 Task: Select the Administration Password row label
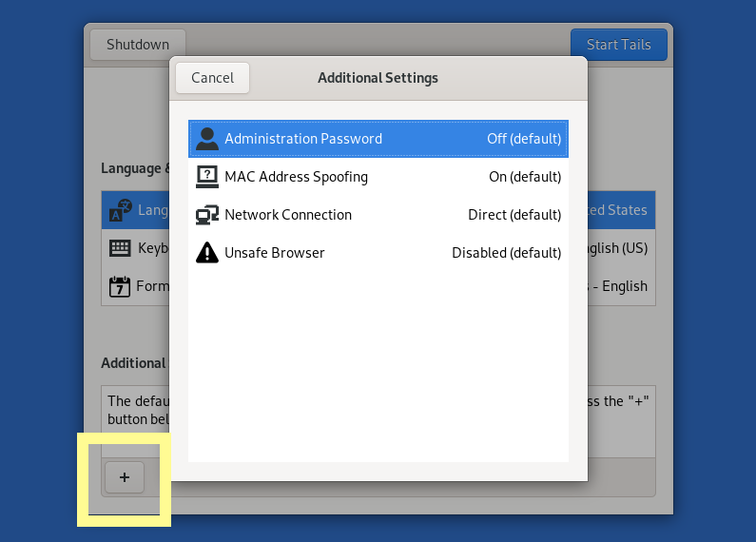[303, 139]
